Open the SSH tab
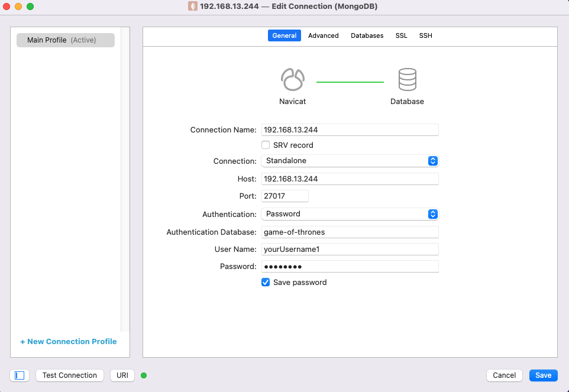The height and width of the screenshot is (392, 569). (426, 35)
